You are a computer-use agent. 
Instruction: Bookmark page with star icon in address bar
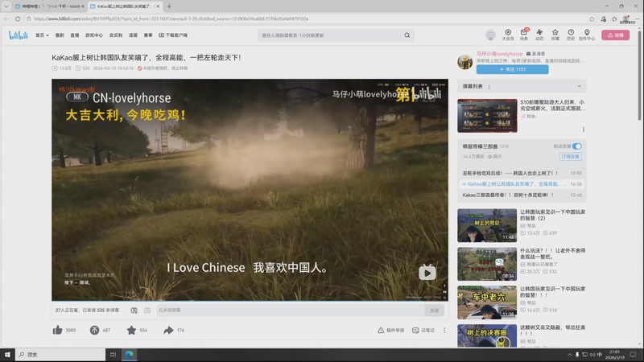592,19
